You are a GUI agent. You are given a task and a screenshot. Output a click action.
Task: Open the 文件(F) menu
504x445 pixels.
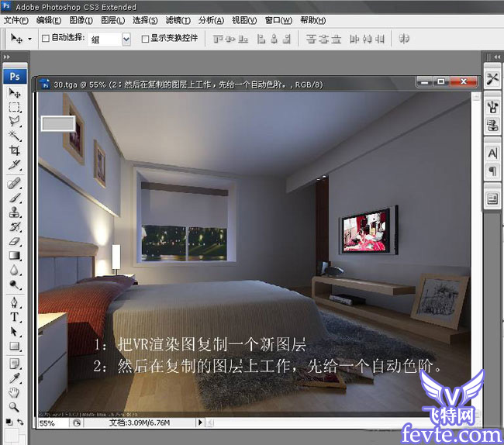16,21
